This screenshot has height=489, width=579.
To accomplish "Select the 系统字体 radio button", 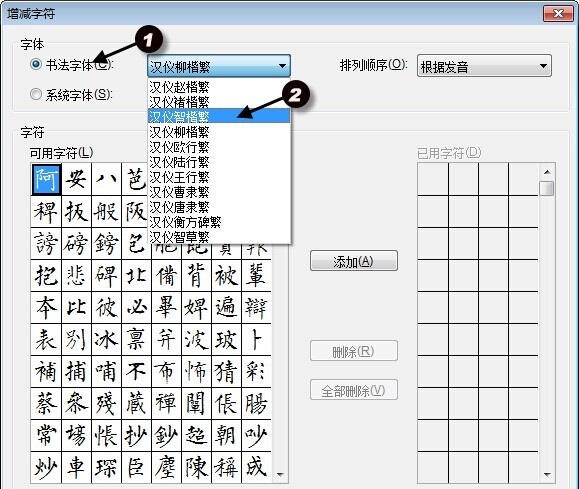I will point(36,95).
